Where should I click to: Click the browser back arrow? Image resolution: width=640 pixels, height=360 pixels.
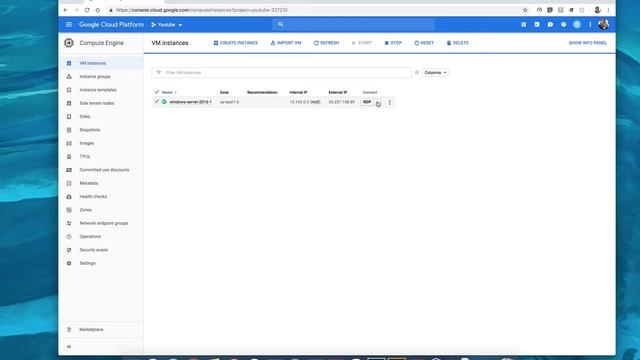point(66,10)
